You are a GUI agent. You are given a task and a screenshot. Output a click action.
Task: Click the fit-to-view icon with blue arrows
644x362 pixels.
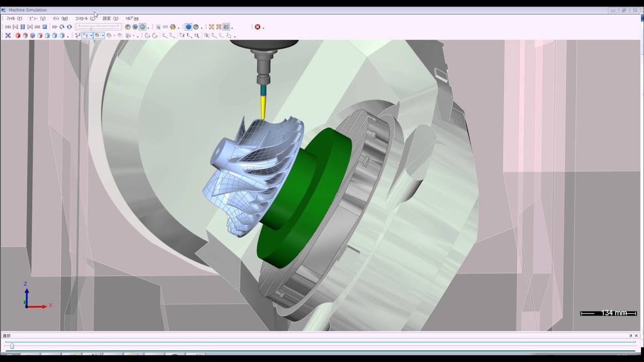point(8,36)
